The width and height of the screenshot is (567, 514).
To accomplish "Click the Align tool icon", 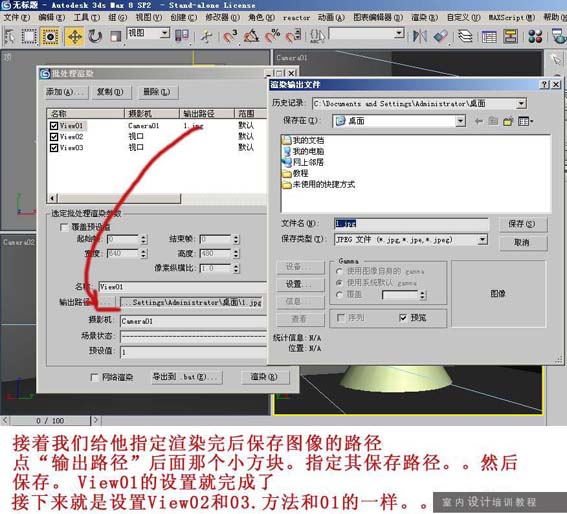I will [440, 37].
